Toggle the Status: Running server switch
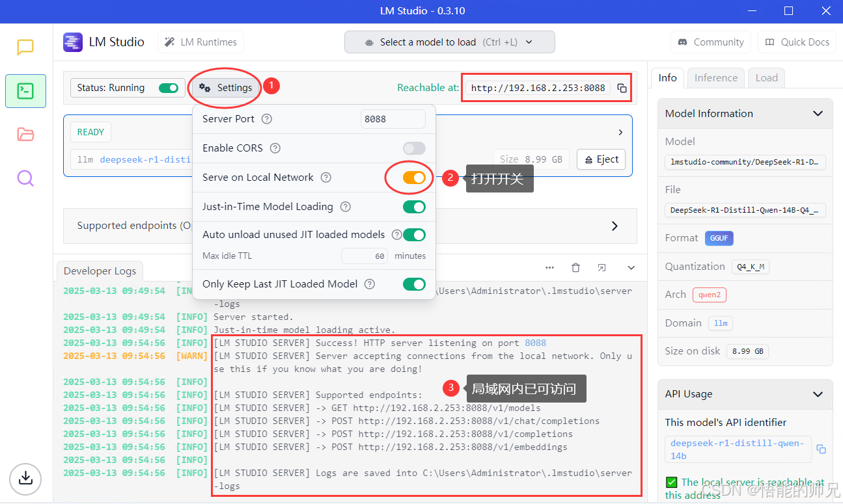 pyautogui.click(x=169, y=88)
